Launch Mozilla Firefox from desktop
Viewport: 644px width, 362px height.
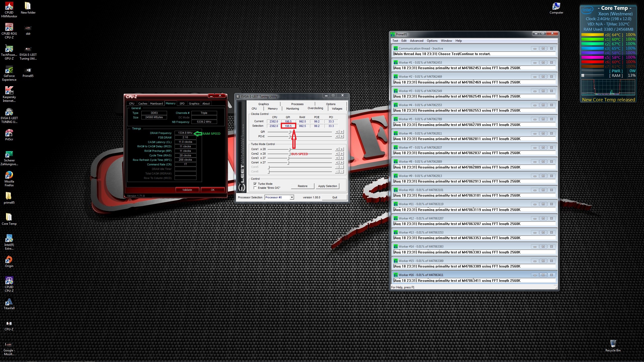(9, 179)
